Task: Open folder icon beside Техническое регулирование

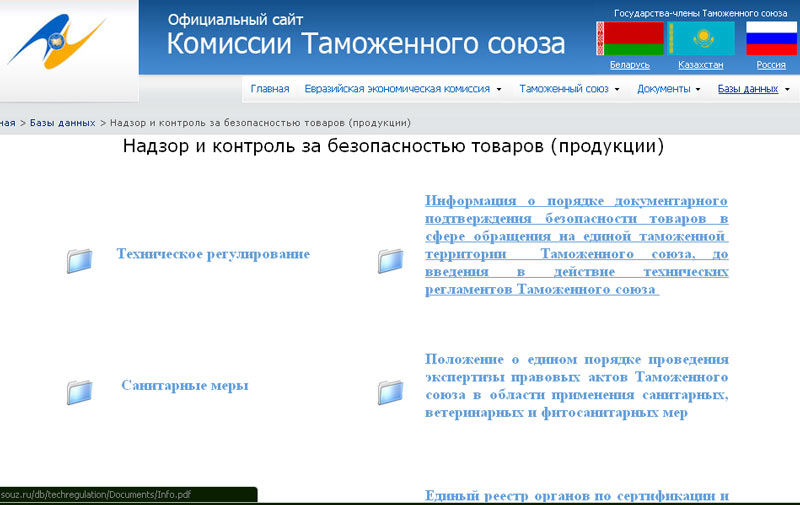Action: (80, 260)
